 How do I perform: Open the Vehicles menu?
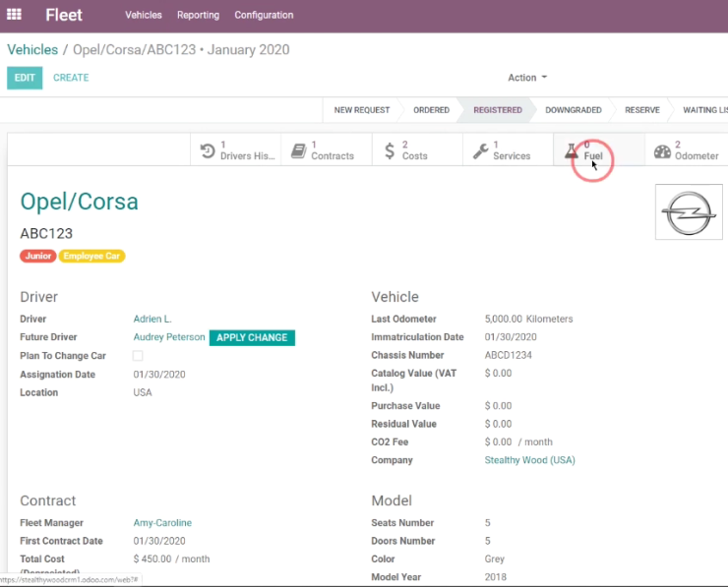(144, 15)
